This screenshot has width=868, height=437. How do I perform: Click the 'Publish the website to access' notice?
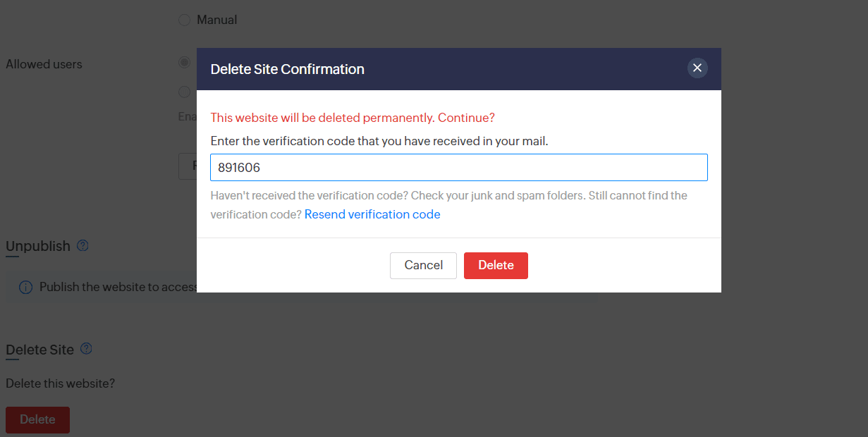tap(118, 288)
